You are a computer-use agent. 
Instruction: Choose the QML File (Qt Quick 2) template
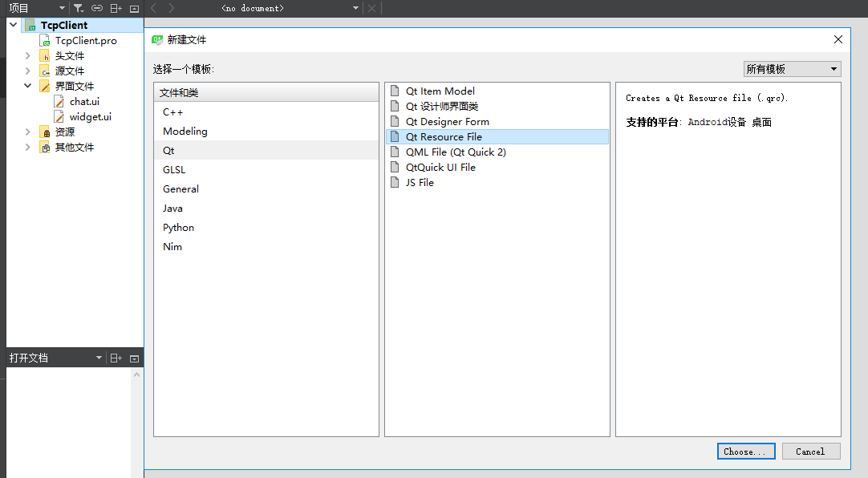(x=497, y=152)
